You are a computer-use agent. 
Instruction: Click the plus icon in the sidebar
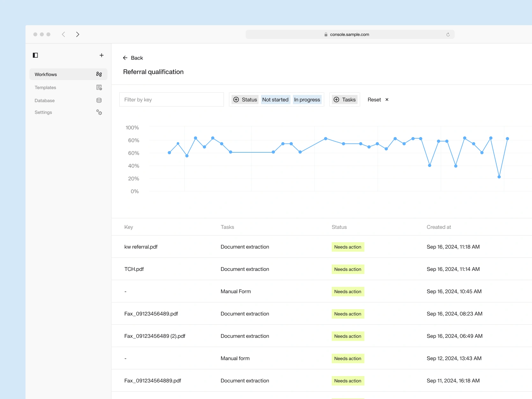click(x=101, y=55)
